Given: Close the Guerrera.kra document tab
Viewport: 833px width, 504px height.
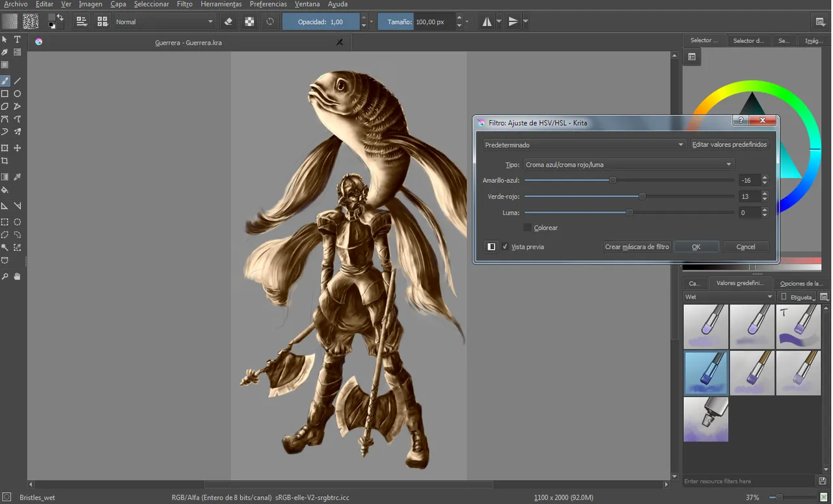Looking at the screenshot, I should pyautogui.click(x=339, y=42).
